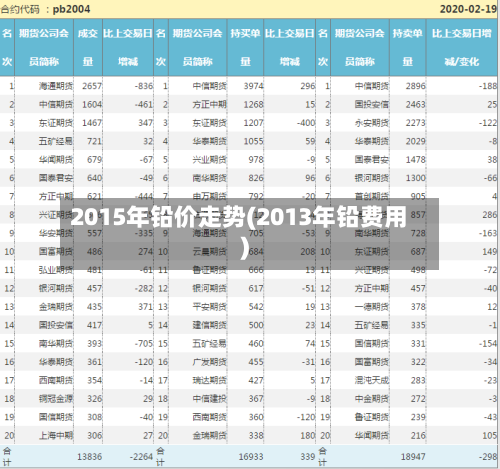
Task: Click the short position value 1478
Action: (x=416, y=160)
